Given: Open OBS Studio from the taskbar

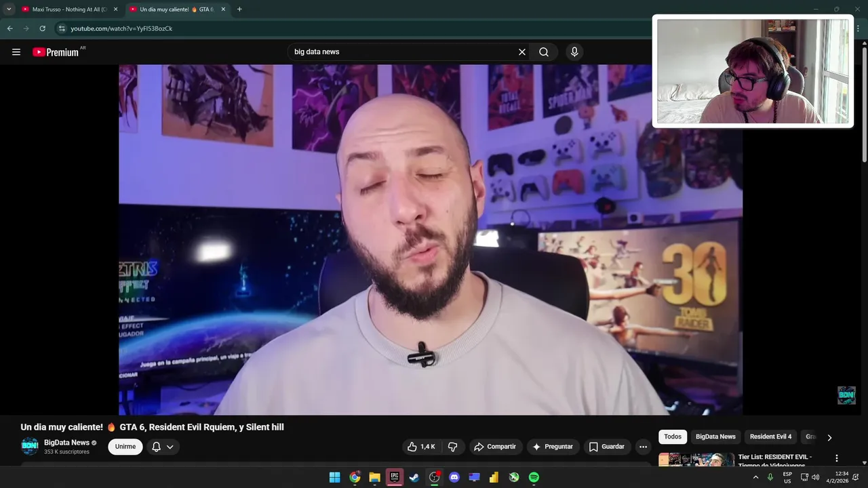Looking at the screenshot, I should (x=435, y=477).
